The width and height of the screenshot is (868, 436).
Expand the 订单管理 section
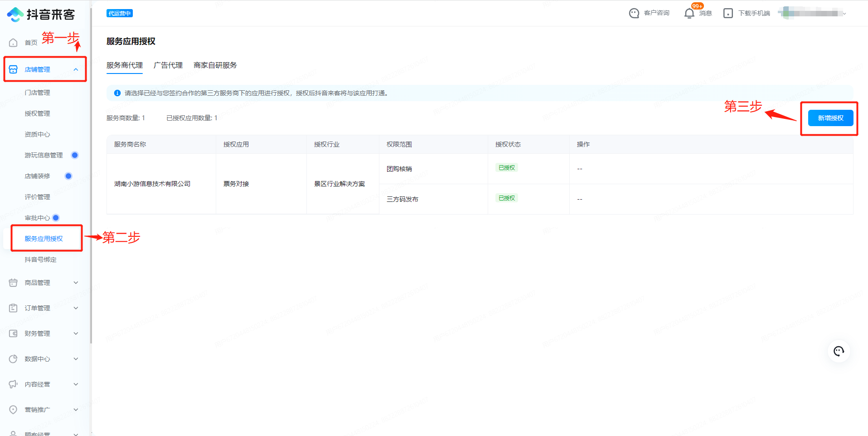(76, 308)
